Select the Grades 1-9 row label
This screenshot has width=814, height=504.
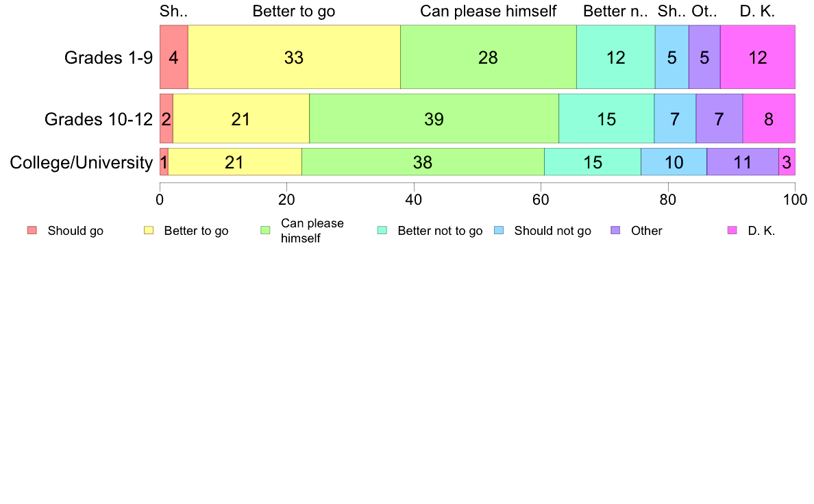coord(108,57)
